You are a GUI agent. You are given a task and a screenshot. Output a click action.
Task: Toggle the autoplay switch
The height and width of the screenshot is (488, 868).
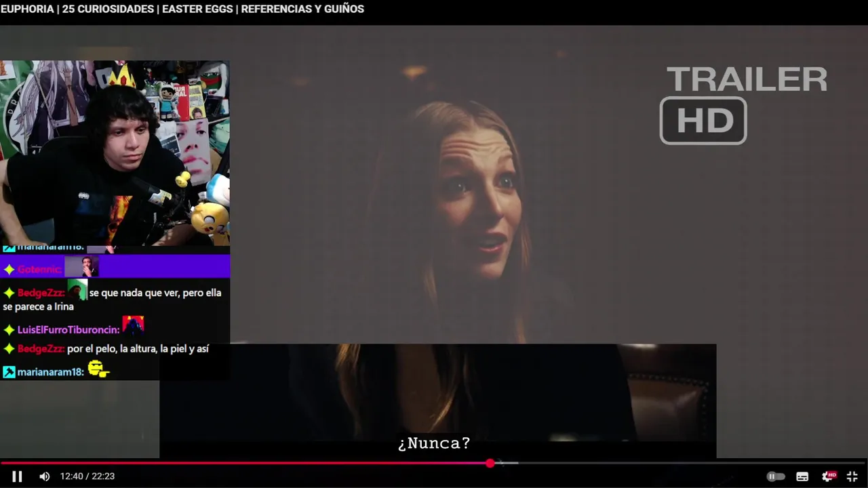(x=775, y=476)
